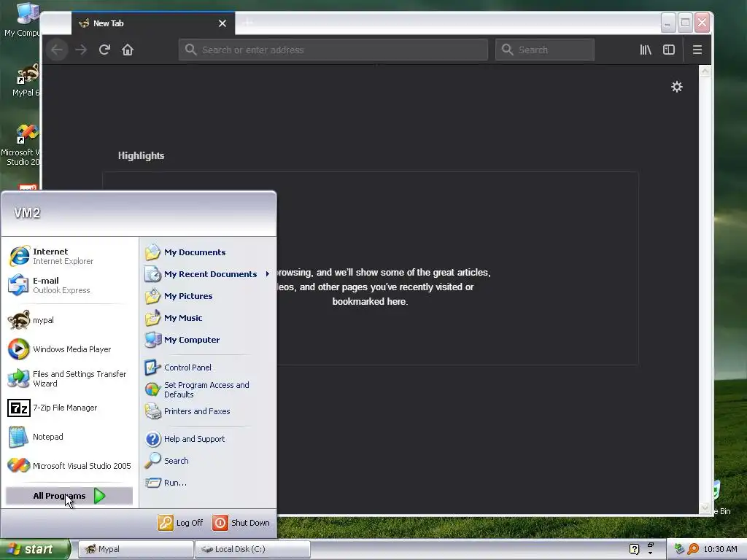Open My Documents folder

[208, 252]
